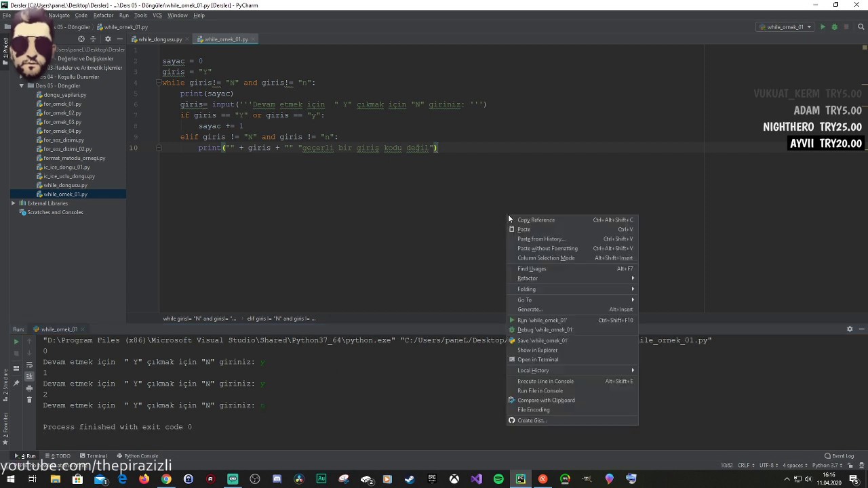Run while_ornek_01 from top toolbar
Screen dimensions: 868x488
pos(823,27)
